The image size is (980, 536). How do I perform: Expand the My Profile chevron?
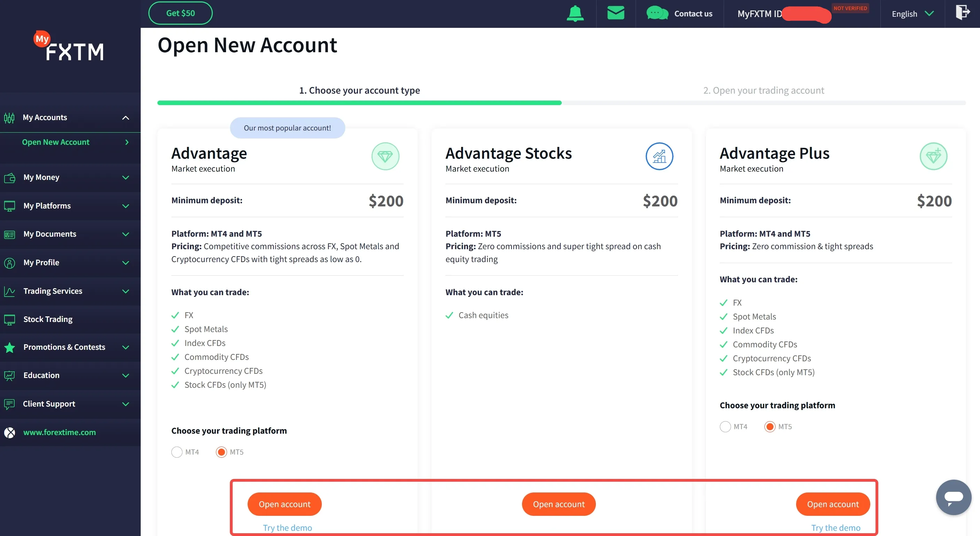pos(125,263)
